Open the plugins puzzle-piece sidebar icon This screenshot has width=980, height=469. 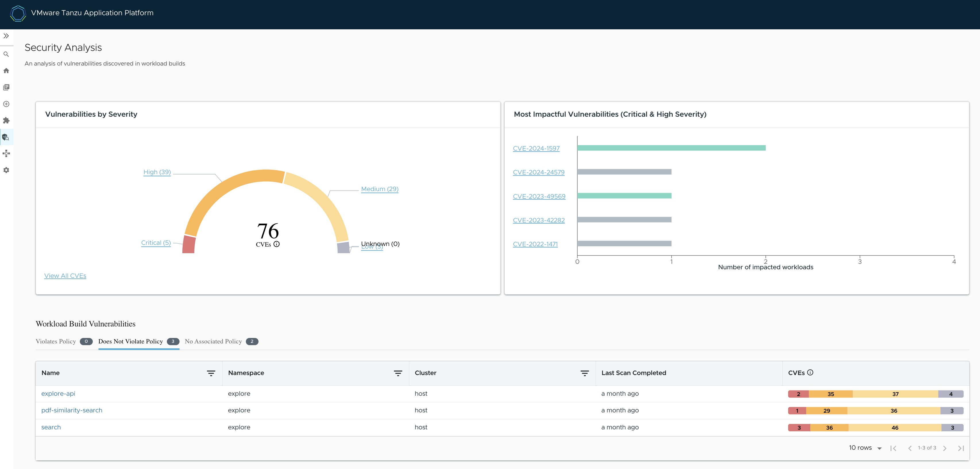6,120
